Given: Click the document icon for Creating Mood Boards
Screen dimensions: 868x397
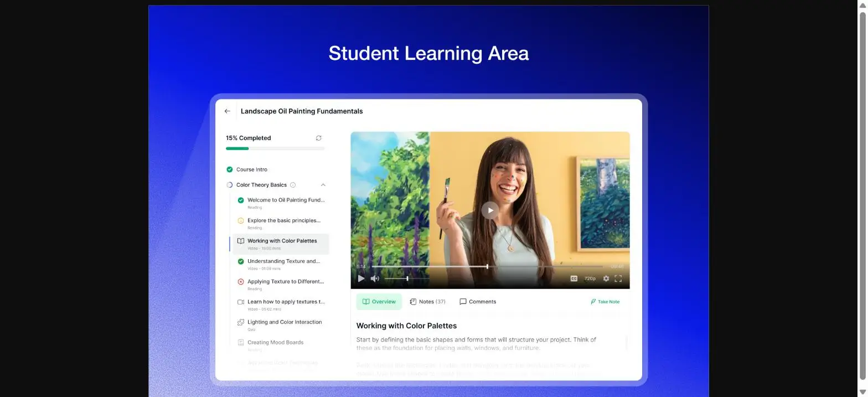Looking at the screenshot, I should point(241,343).
